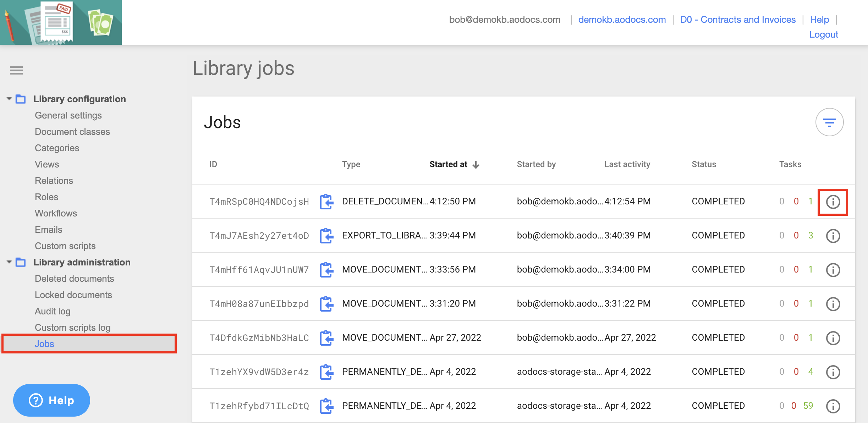The image size is (868, 423).
Task: Click the Logout link
Action: 824,34
